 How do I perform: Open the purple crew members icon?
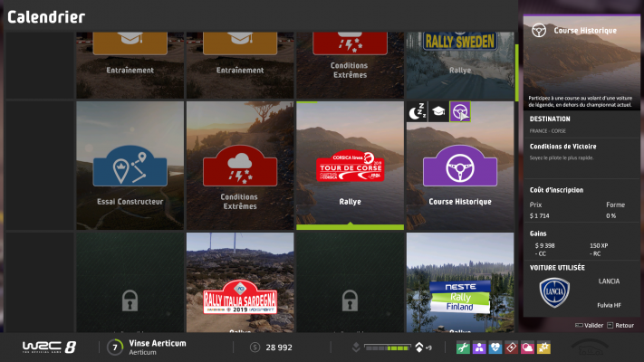[x=479, y=348]
